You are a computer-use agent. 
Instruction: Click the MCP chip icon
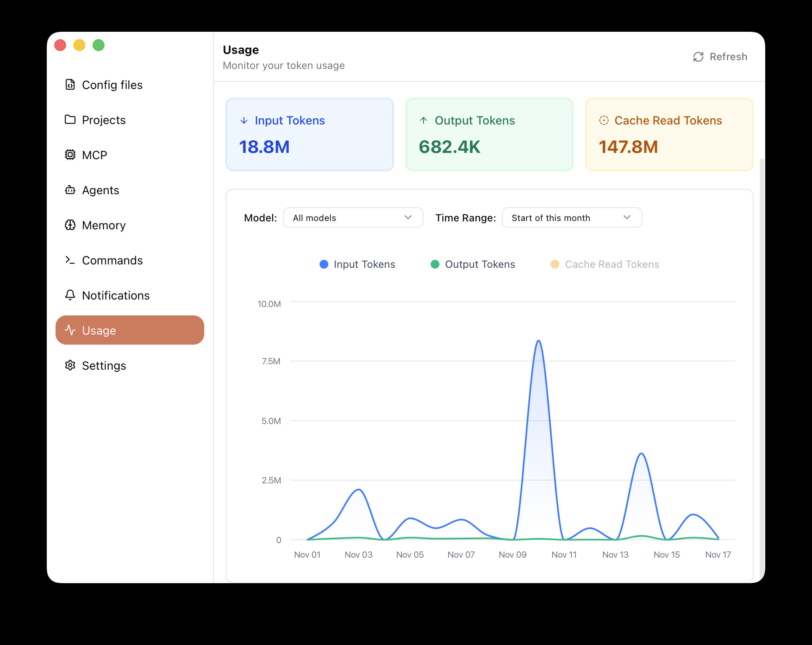(70, 155)
